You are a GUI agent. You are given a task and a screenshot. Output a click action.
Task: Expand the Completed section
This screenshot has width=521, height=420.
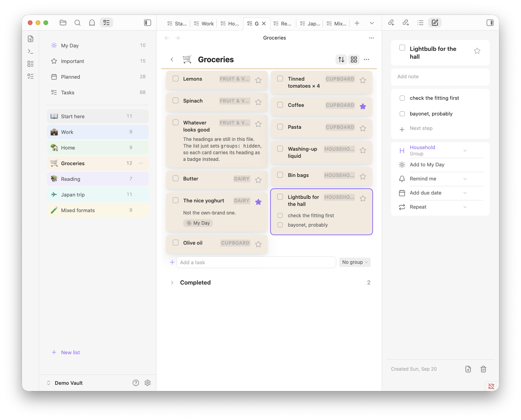[172, 283]
